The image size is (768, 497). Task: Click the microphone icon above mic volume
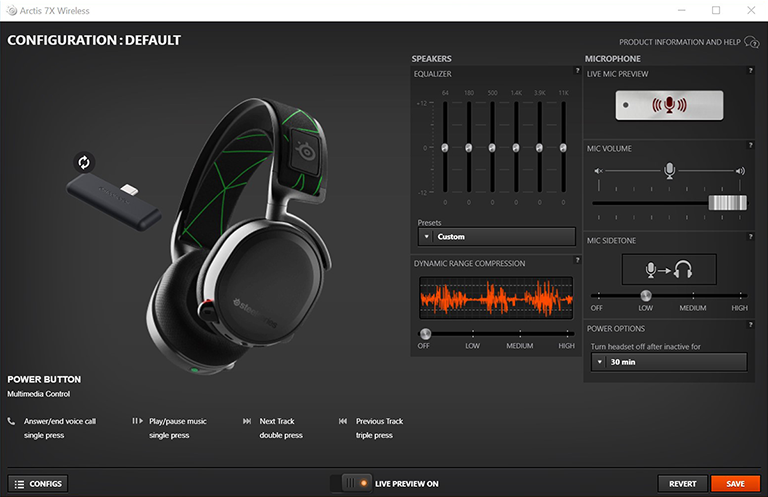point(669,170)
